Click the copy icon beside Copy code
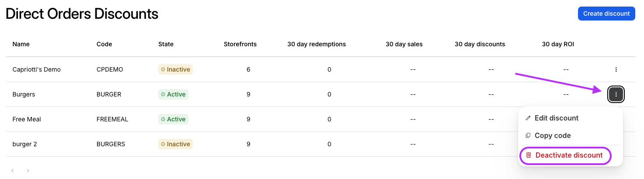 (x=528, y=135)
